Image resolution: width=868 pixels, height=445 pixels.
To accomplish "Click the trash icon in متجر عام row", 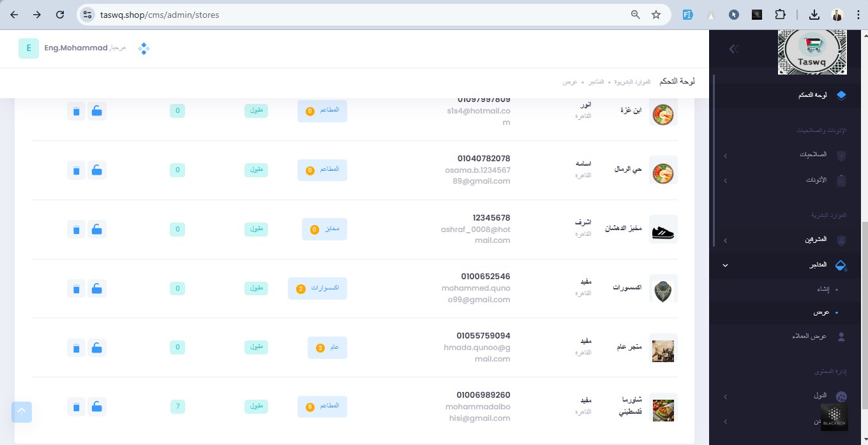I will click(76, 348).
